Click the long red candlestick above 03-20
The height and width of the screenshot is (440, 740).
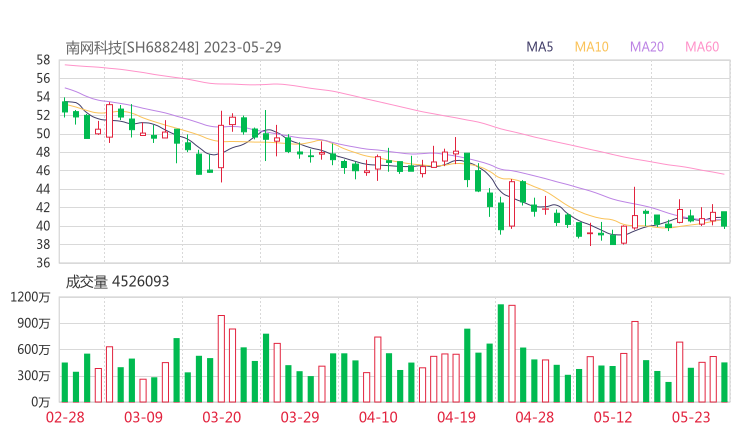(x=221, y=146)
